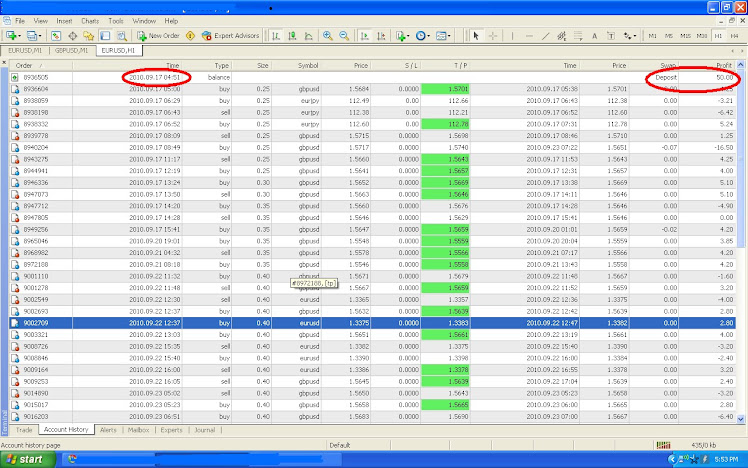Select the Equidistant Channel tool

[x=562, y=36]
